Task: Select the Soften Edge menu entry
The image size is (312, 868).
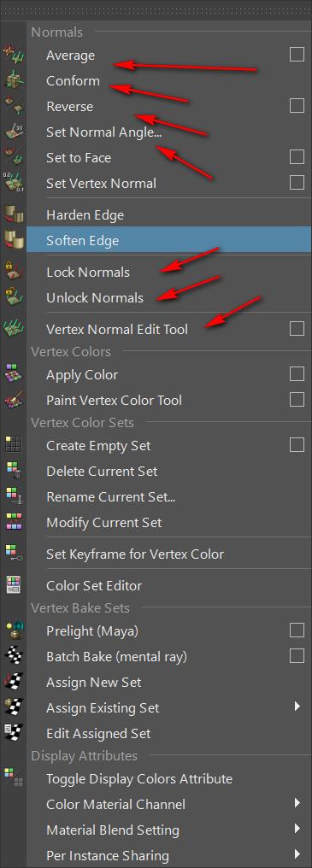Action: 169,240
